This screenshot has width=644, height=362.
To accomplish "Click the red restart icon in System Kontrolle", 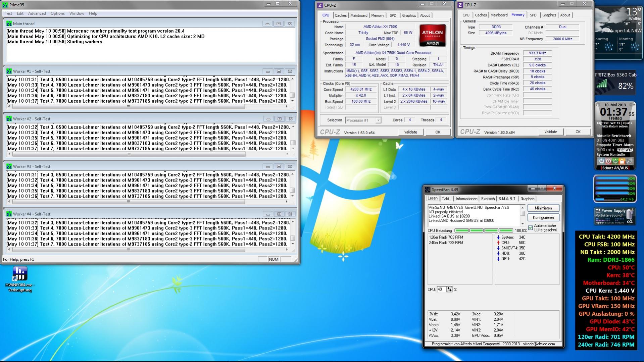I will coord(608,161).
